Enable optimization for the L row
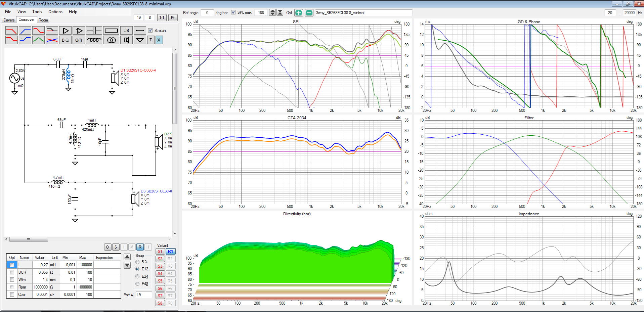 click(12, 265)
